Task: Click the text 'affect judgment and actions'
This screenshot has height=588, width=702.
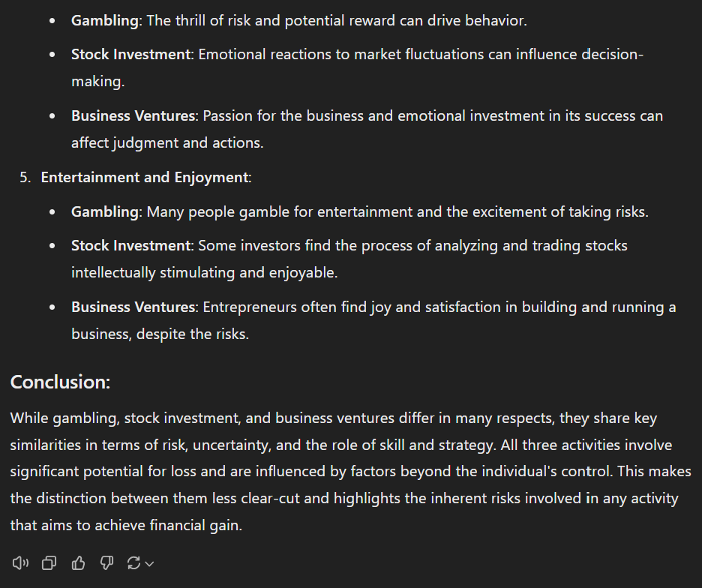Action: (x=166, y=142)
